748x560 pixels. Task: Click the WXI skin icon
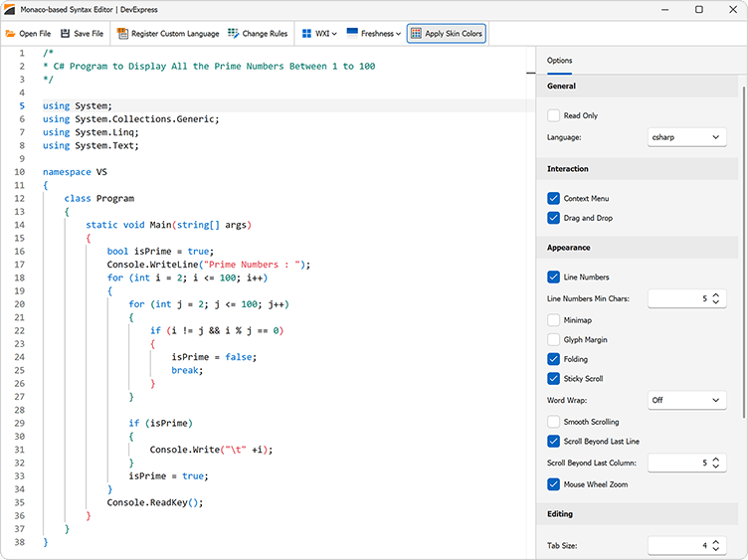pyautogui.click(x=306, y=34)
